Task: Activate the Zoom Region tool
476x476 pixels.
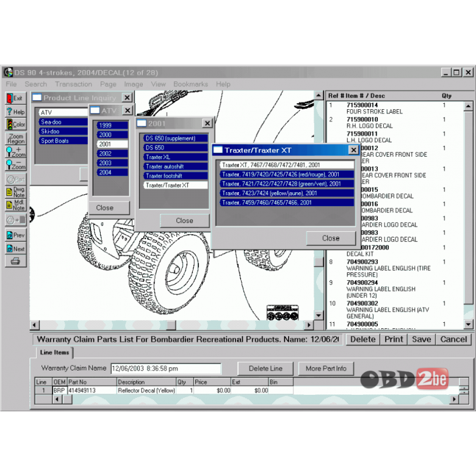Action: click(x=15, y=139)
